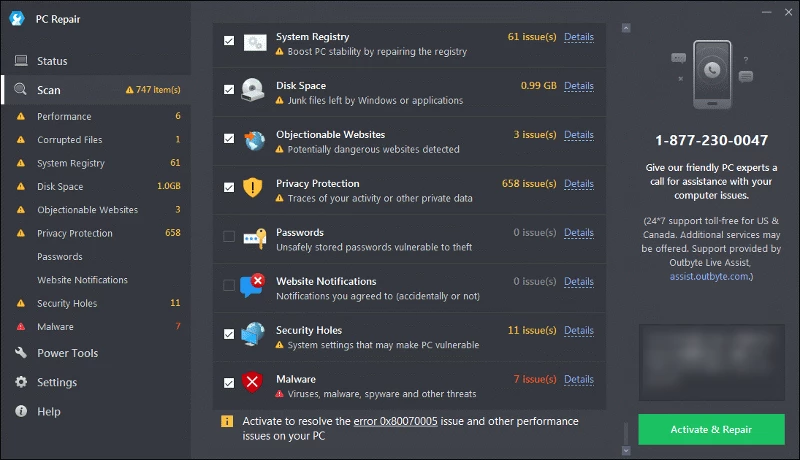The height and width of the screenshot is (460, 800).
Task: Click the System Registry category icon
Action: [255, 43]
